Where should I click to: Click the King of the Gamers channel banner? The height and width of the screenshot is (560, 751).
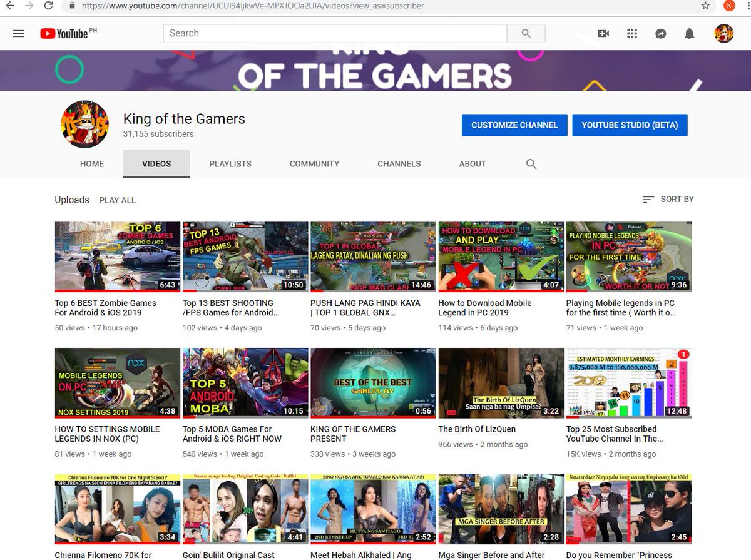pyautogui.click(x=375, y=71)
